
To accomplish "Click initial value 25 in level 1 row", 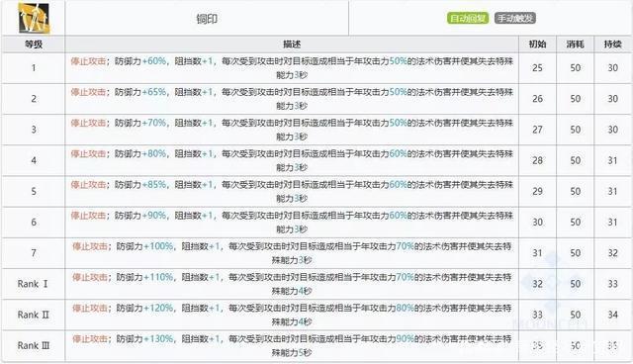I will pyautogui.click(x=537, y=68).
